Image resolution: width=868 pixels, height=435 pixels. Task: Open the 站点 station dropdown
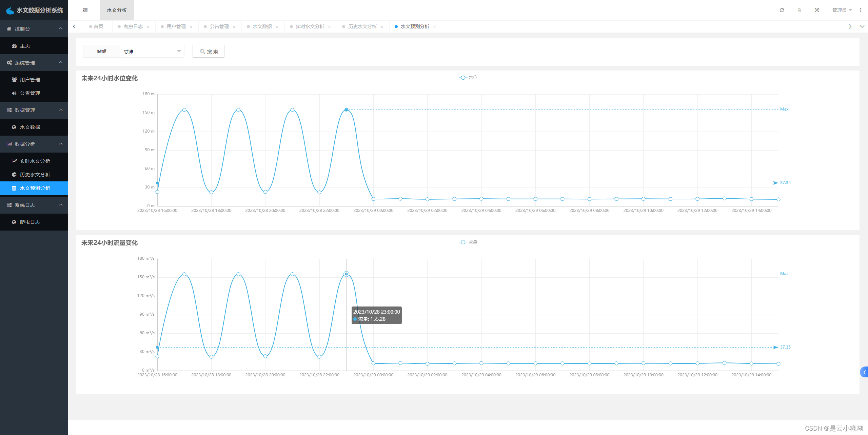coord(152,51)
